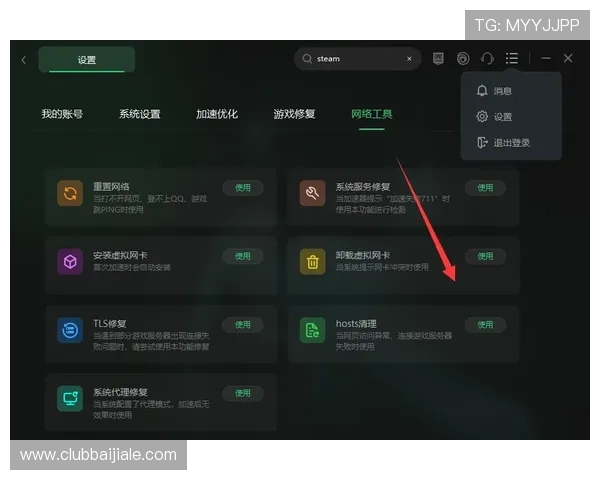Minimize the accelerator window
The width and height of the screenshot is (600, 480).
[546, 59]
